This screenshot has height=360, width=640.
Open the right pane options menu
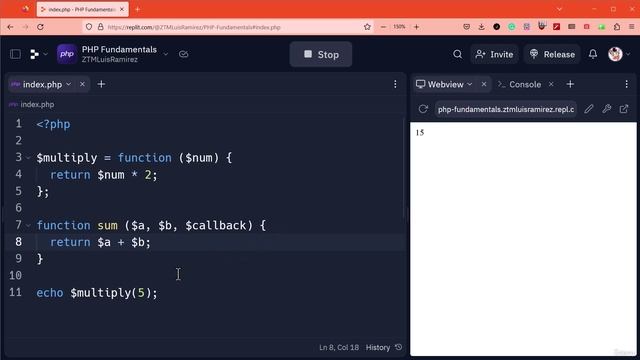(x=627, y=84)
